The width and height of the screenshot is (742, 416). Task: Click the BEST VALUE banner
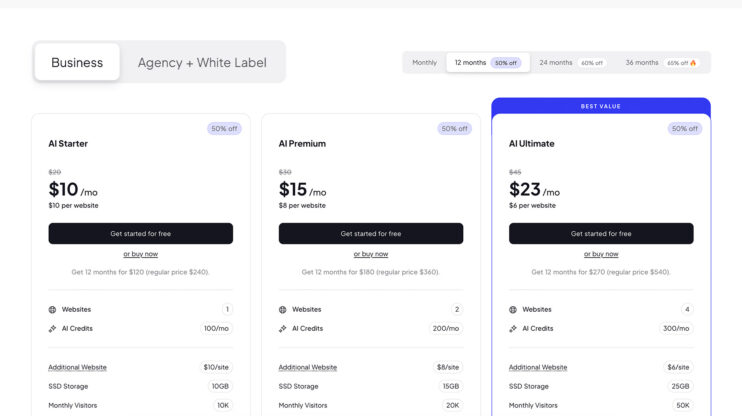coord(601,106)
